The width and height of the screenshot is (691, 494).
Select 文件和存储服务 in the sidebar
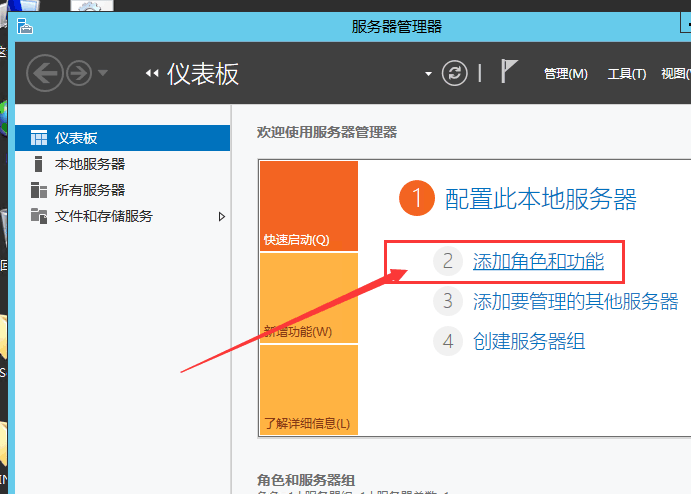coord(103,216)
